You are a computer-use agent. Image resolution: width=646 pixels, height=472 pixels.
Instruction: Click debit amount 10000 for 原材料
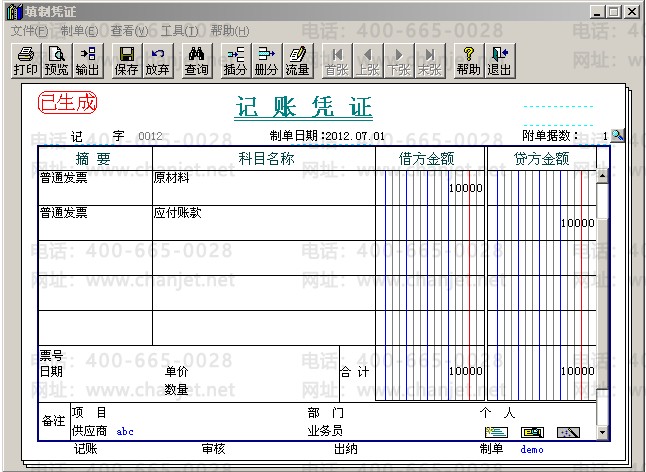466,188
